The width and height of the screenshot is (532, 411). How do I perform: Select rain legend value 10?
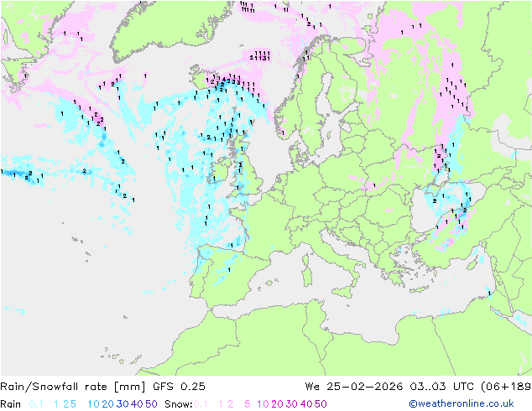94,404
